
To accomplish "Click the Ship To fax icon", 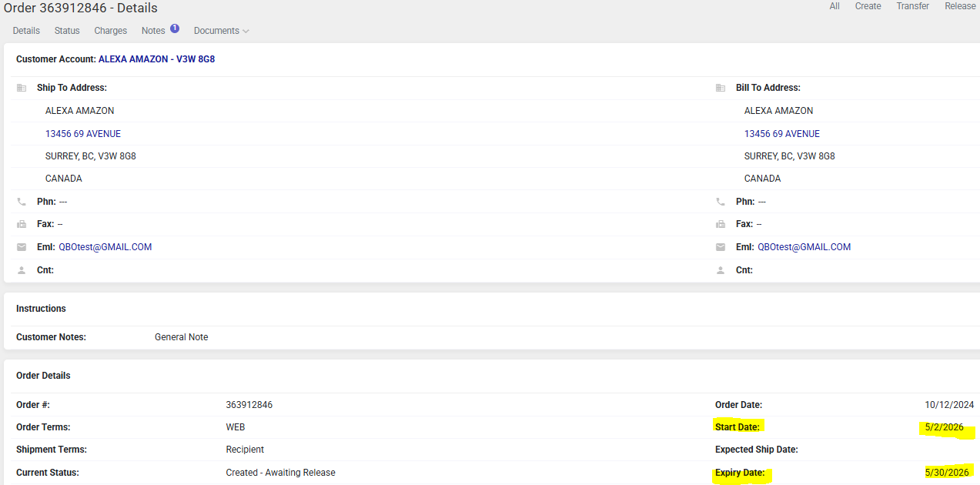I will [22, 225].
